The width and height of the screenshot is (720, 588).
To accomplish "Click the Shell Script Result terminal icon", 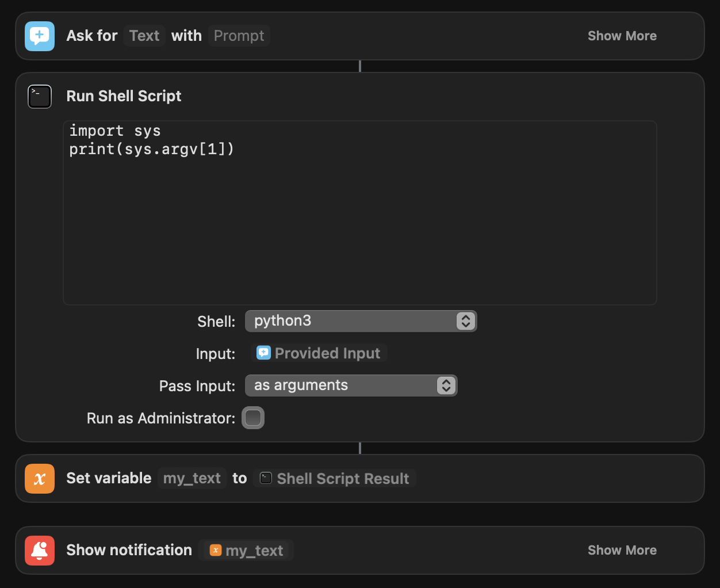I will pyautogui.click(x=266, y=478).
